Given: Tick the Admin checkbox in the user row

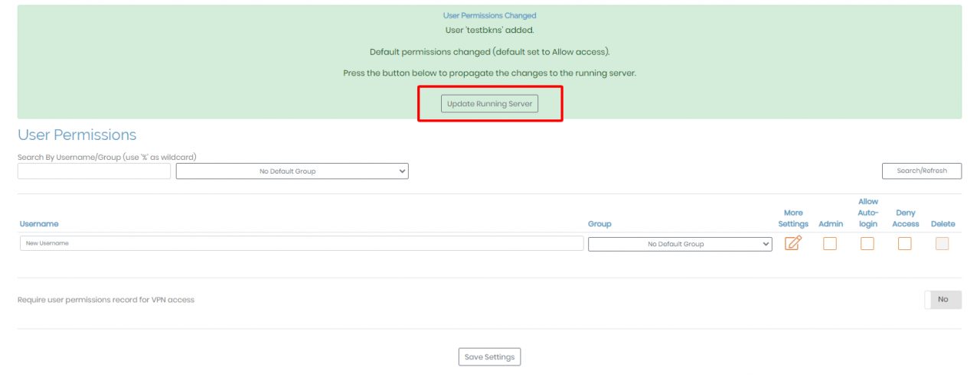Looking at the screenshot, I should pos(830,244).
